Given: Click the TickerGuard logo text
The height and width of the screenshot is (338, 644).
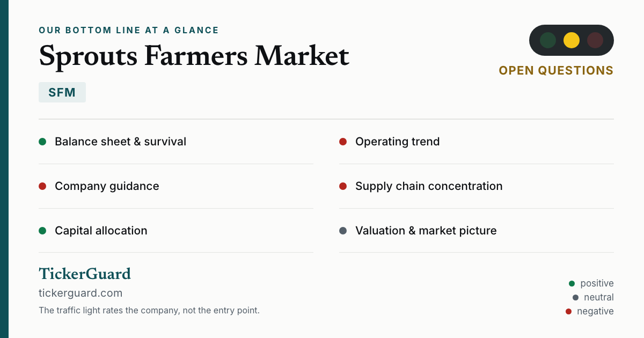Looking at the screenshot, I should [85, 274].
